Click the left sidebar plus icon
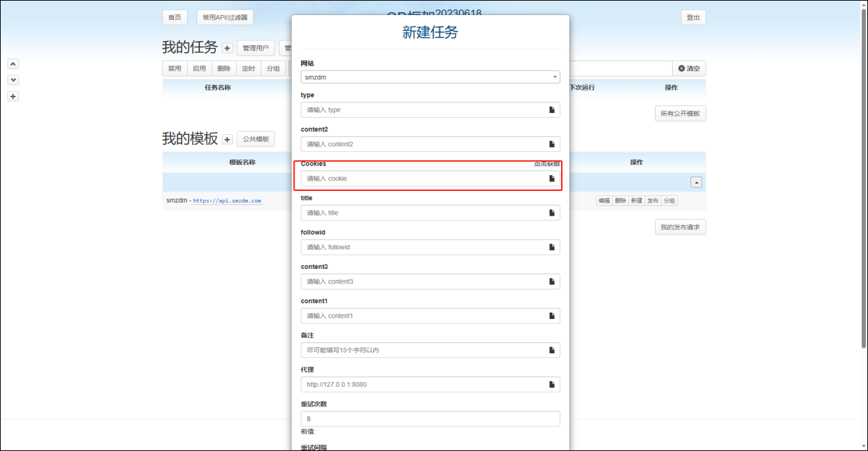 click(13, 96)
